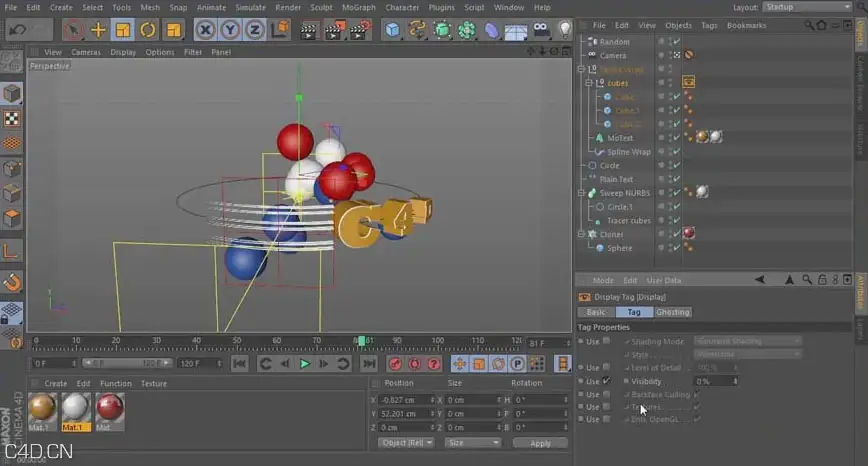
Task: Select the Sphere object under Cloner
Action: pos(619,248)
